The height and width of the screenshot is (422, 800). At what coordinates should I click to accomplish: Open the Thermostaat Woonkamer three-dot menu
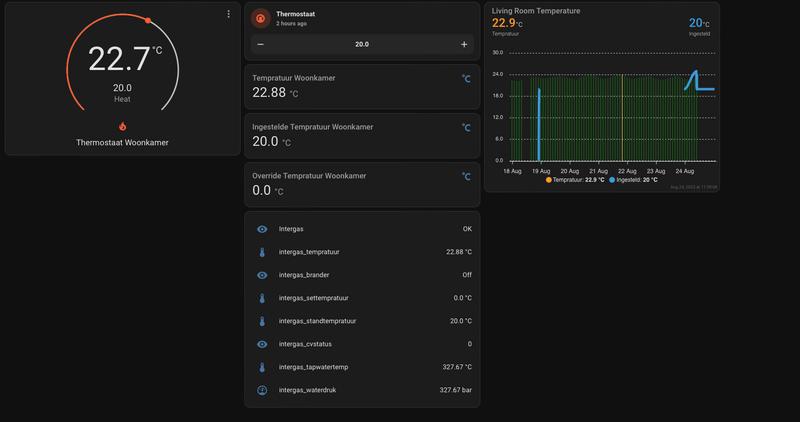coord(228,15)
